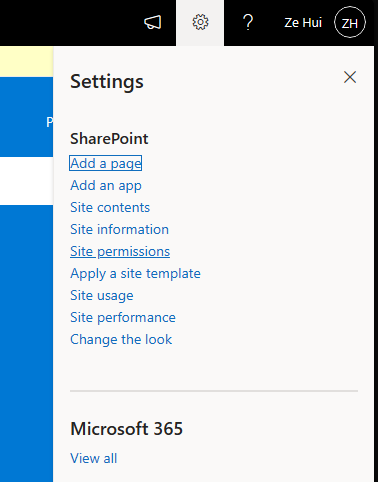378x482 pixels.
Task: Click the yellow notification bar
Action: pos(27,61)
